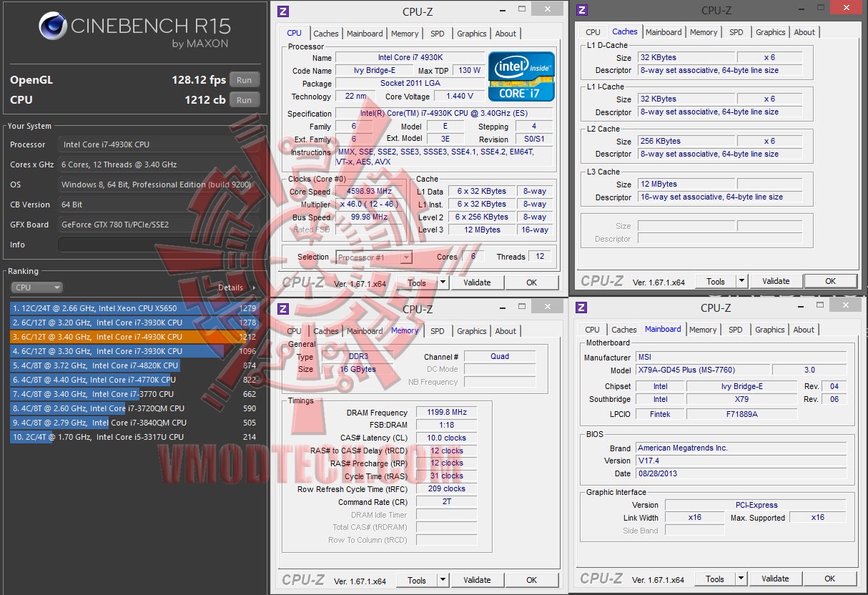868x595 pixels.
Task: Click Validate in the CPU-Z Caches window
Action: 776,281
